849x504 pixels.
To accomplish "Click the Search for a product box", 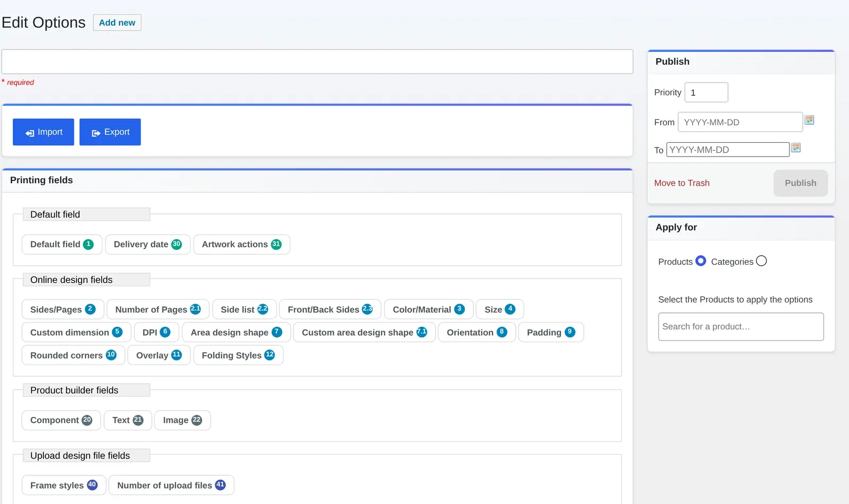I will tap(741, 327).
